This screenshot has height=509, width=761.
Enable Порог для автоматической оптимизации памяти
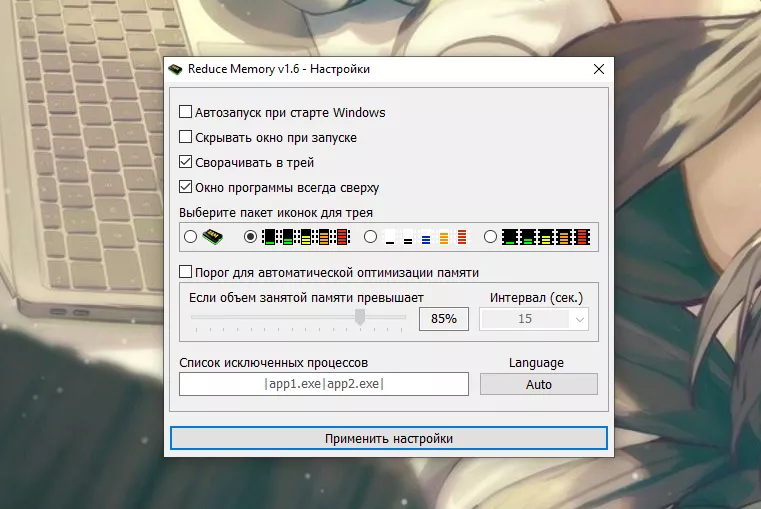(x=185, y=272)
